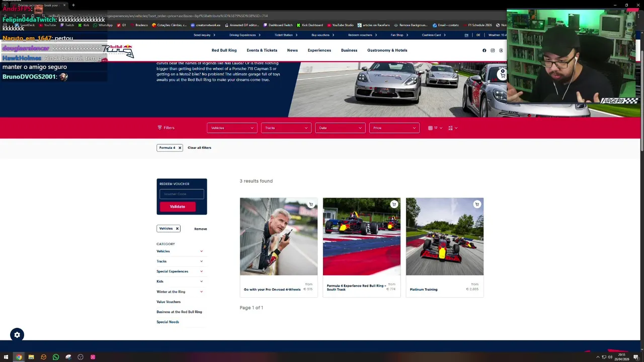This screenshot has width=644, height=362.
Task: Open the Experiences menu item
Action: (x=319, y=50)
